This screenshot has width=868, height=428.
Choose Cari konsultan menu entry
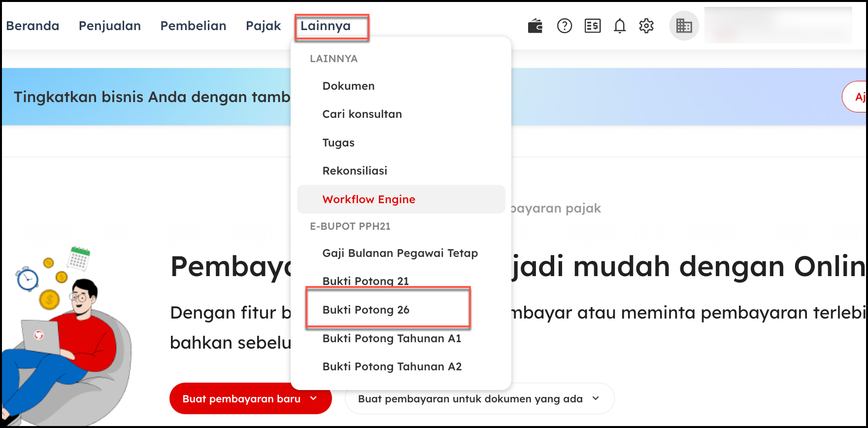(x=362, y=114)
